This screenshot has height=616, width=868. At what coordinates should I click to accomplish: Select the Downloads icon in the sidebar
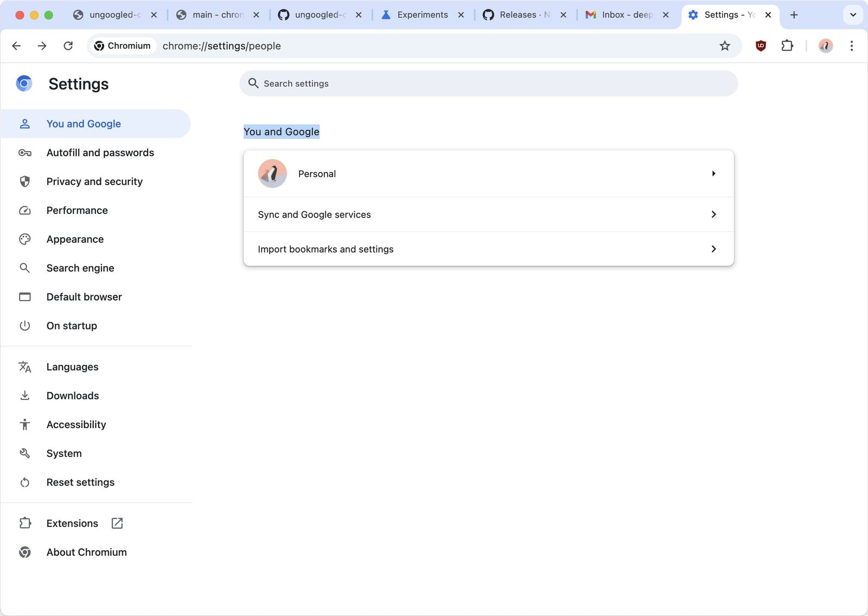[25, 395]
